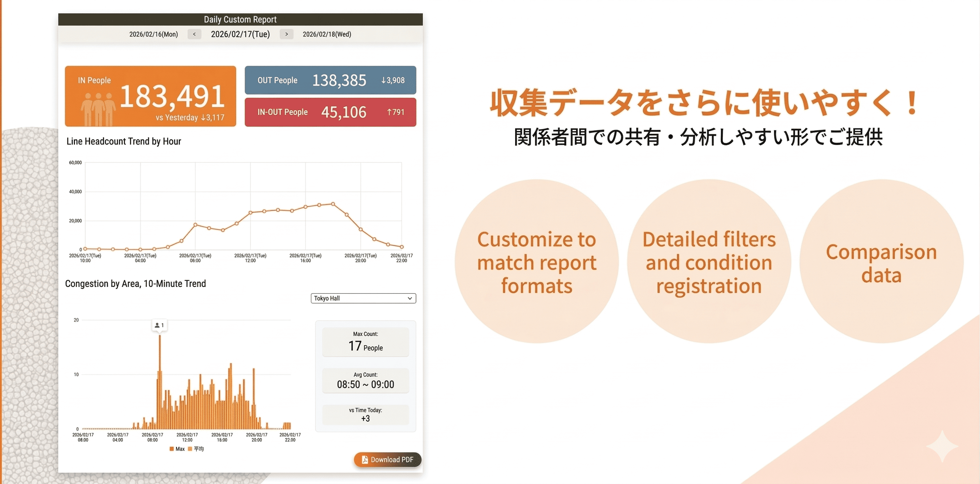Go to 2026/02/16(Mon) date
This screenshot has width=980, height=484.
coord(154,34)
